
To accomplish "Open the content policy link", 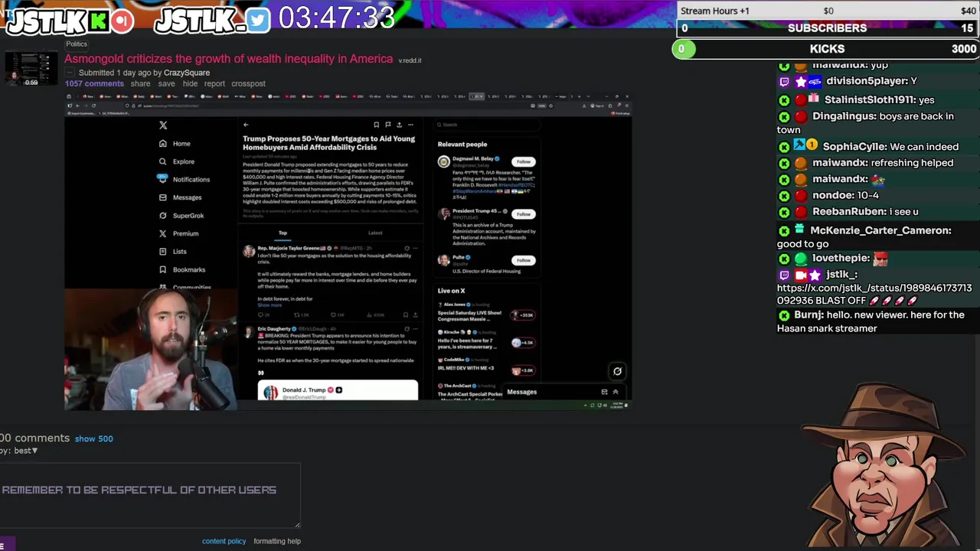I will click(224, 541).
